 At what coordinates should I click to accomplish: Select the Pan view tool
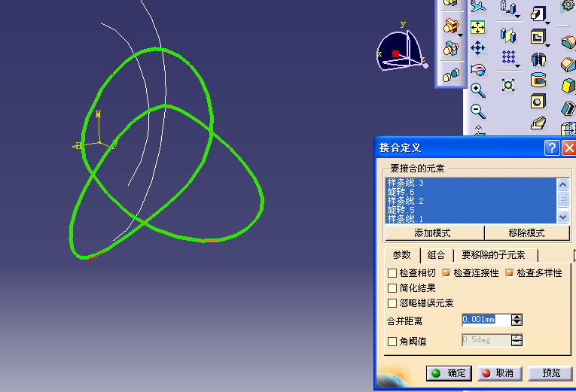pos(478,48)
